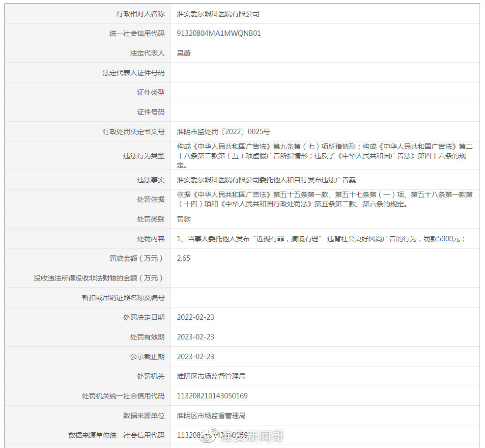Select fine amount 2.65
485x448 pixels.
click(x=183, y=258)
